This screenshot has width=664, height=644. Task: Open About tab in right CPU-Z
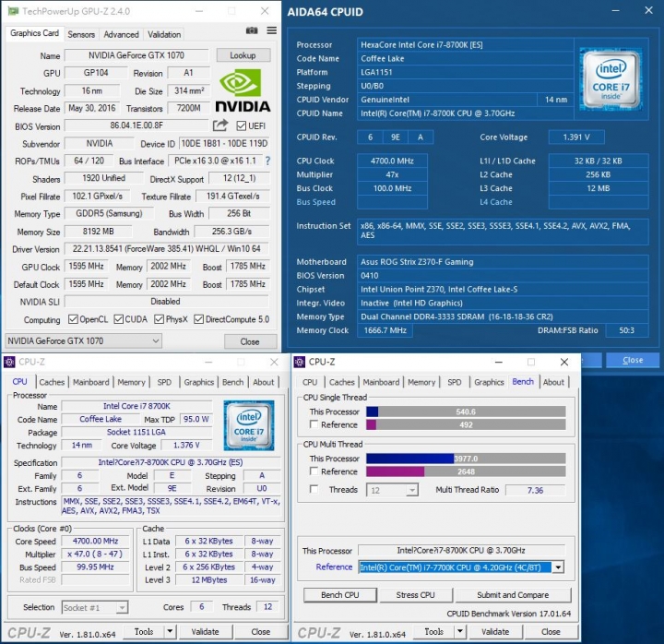(x=553, y=382)
